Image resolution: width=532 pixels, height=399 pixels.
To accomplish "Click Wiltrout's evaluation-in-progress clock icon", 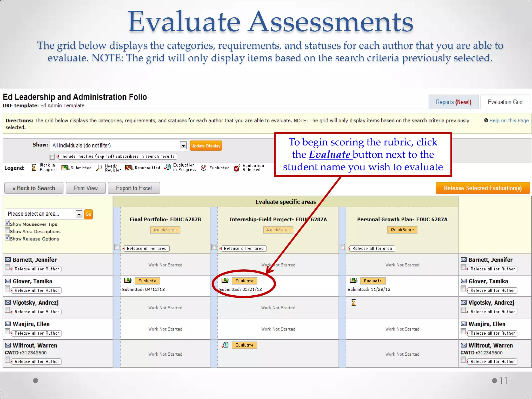I will [x=225, y=345].
